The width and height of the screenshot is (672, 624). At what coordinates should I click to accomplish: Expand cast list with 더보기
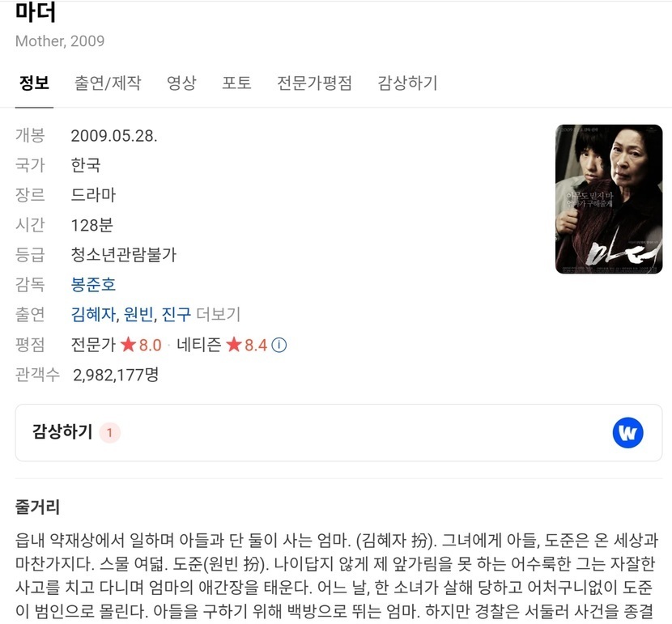coord(219,314)
